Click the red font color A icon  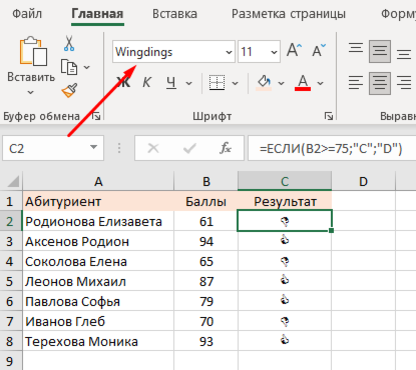pyautogui.click(x=303, y=82)
